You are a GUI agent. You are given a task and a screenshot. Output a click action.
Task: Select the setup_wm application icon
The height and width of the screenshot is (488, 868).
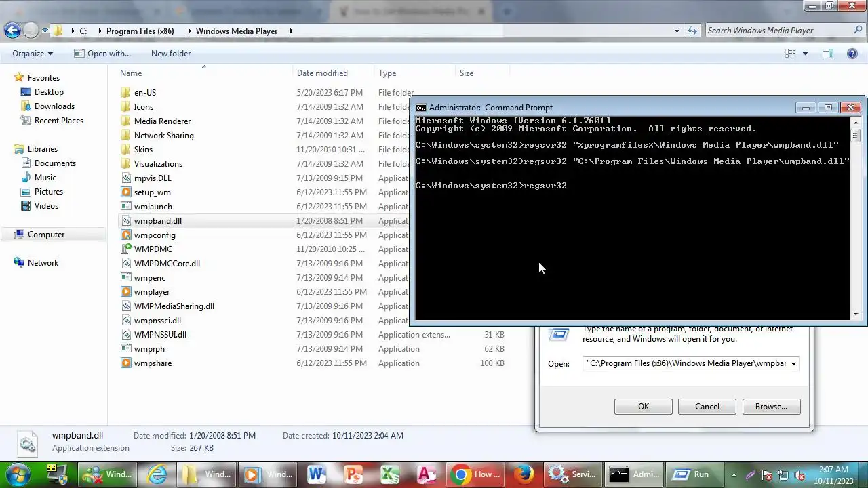point(125,192)
